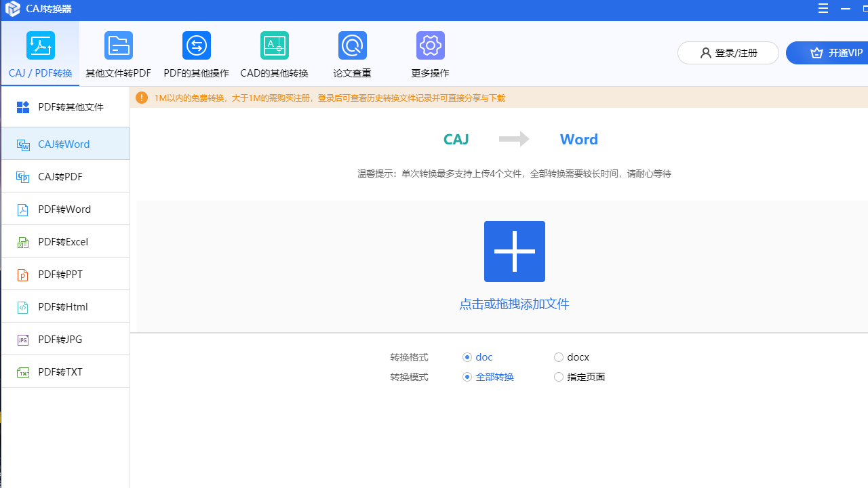The image size is (868, 488).
Task: Click the 登录/注册 button
Action: (x=728, y=52)
